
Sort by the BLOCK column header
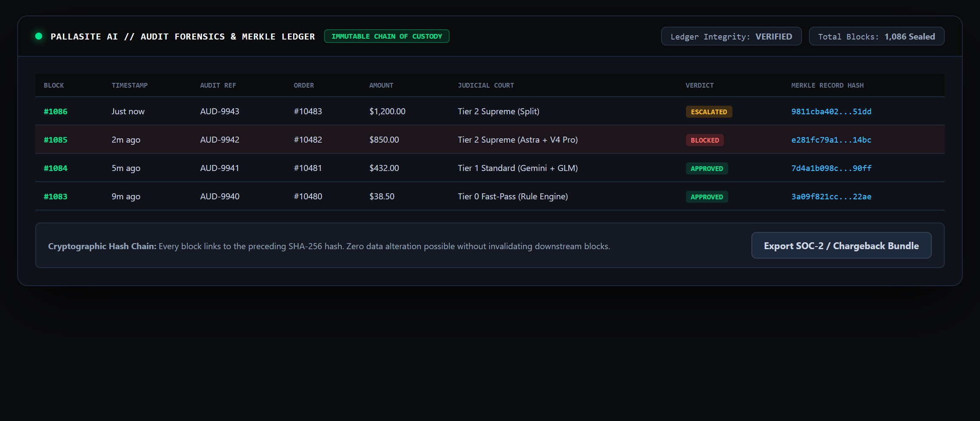coord(54,85)
